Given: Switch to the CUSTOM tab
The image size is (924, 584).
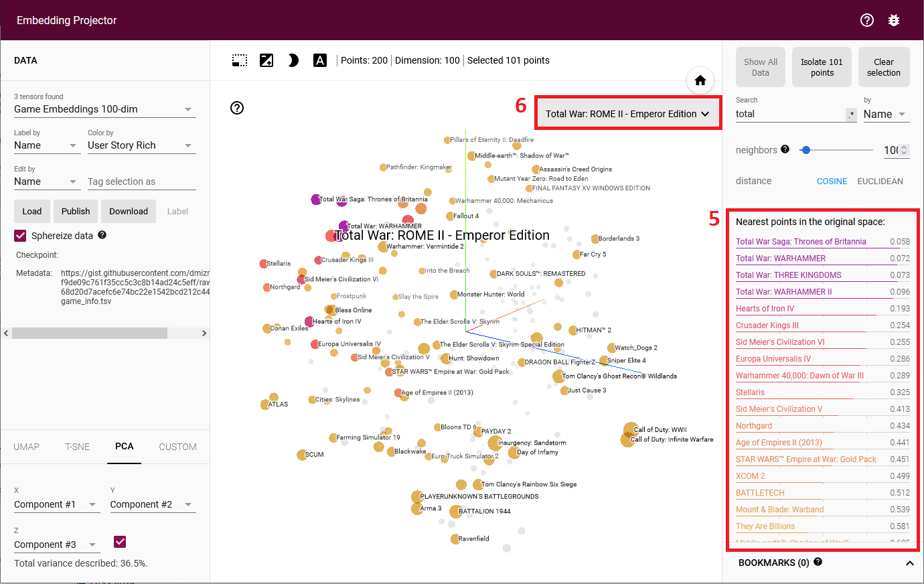Looking at the screenshot, I should (178, 447).
